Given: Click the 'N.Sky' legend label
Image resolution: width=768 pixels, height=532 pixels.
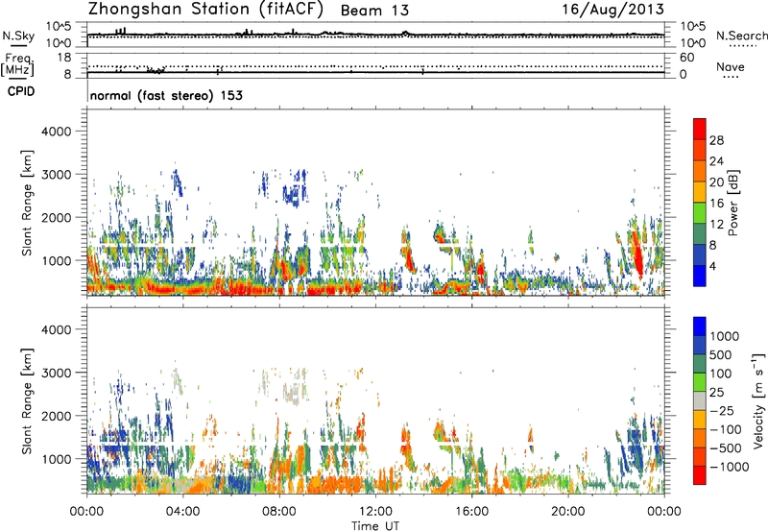Looking at the screenshot, I should pos(18,36).
